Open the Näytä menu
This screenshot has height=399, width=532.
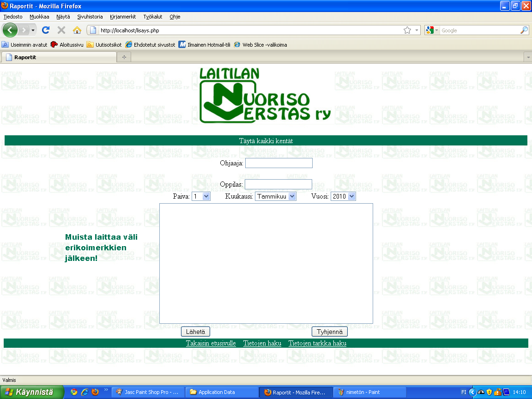click(63, 17)
